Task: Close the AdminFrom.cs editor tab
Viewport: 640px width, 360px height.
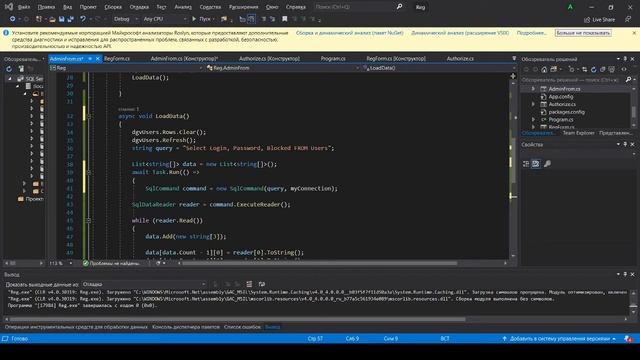Action: (x=98, y=59)
